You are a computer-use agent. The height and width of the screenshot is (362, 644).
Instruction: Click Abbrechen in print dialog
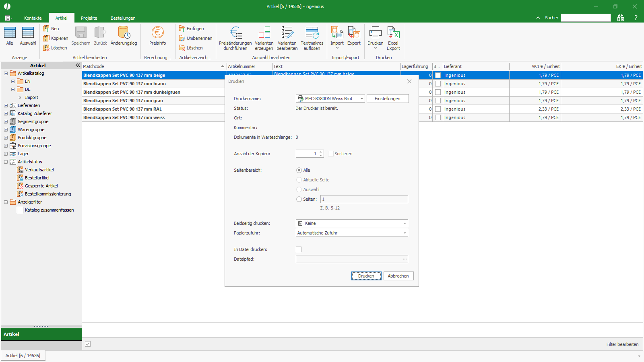[398, 276]
